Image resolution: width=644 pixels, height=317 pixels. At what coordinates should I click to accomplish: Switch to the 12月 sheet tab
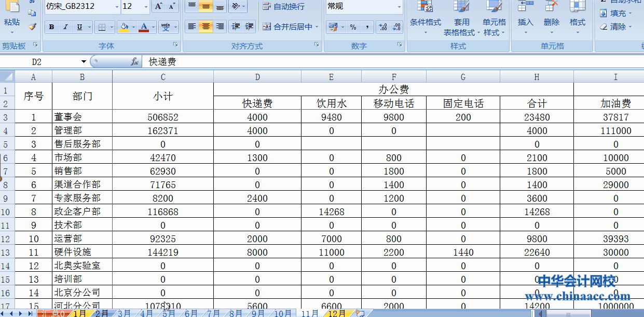tap(337, 313)
